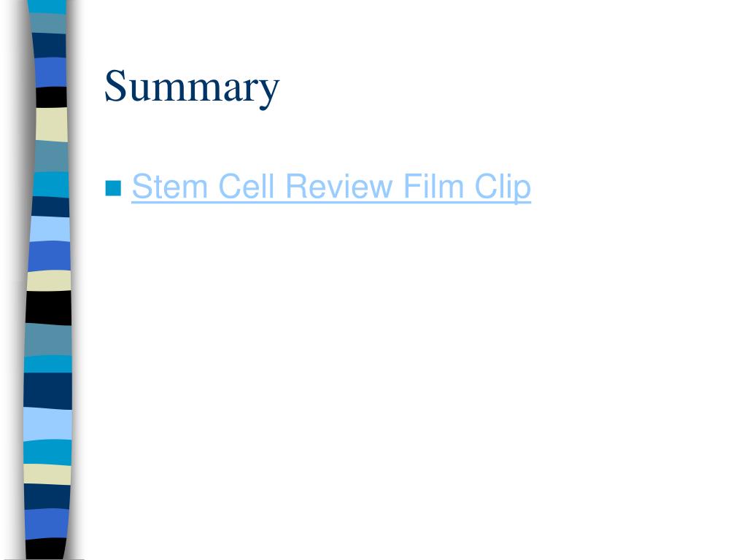This screenshot has height=560, width=747.
Task: Click the first black band beside Summary title
Action: click(52, 98)
